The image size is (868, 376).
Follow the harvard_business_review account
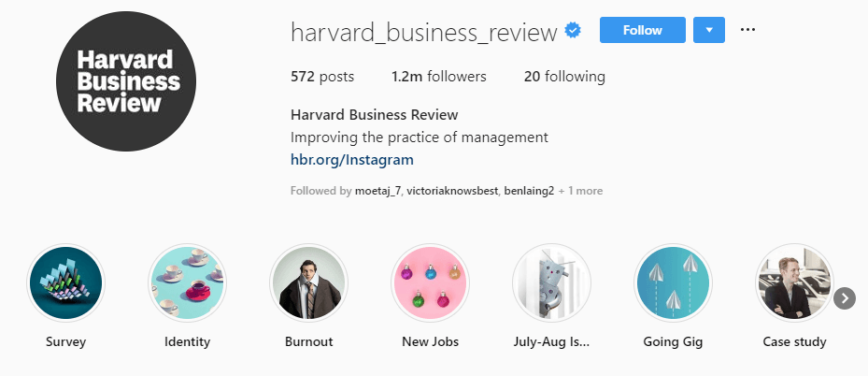tap(642, 30)
